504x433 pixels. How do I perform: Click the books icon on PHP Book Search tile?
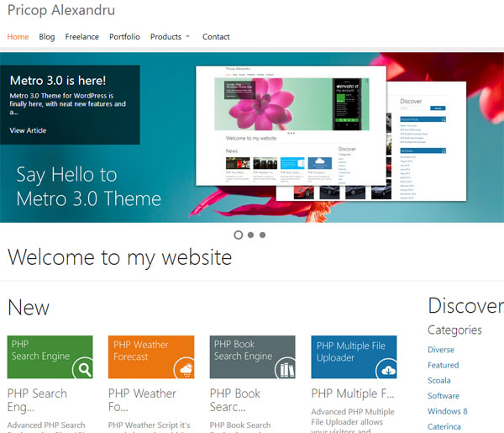tap(286, 368)
